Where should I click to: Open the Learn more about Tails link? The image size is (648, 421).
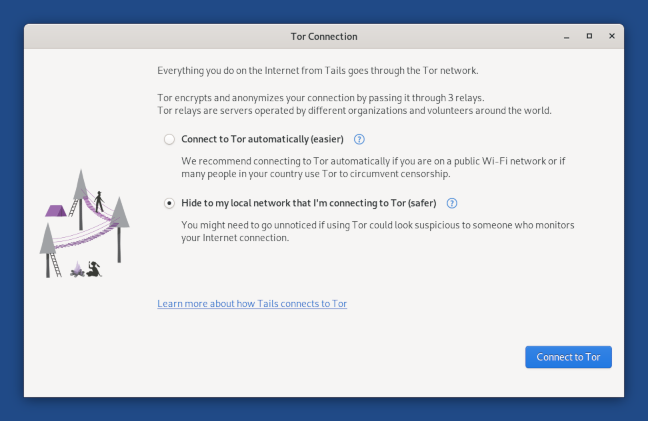252,304
